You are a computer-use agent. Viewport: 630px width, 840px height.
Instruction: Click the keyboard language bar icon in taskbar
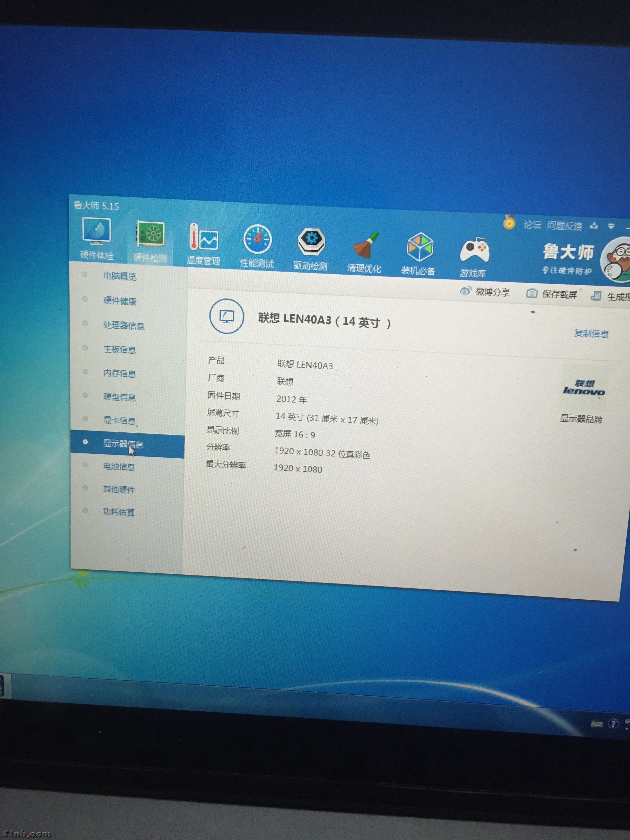pyautogui.click(x=597, y=724)
